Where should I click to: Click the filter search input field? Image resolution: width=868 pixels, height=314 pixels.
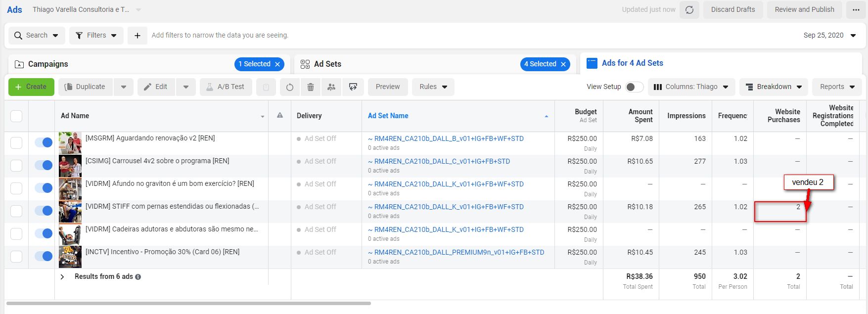point(220,36)
